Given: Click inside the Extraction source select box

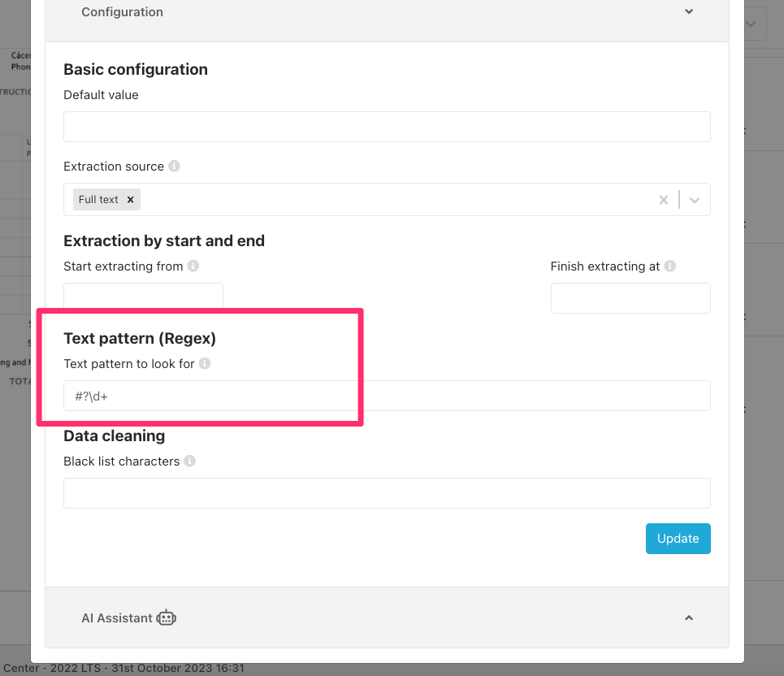Looking at the screenshot, I should 390,200.
